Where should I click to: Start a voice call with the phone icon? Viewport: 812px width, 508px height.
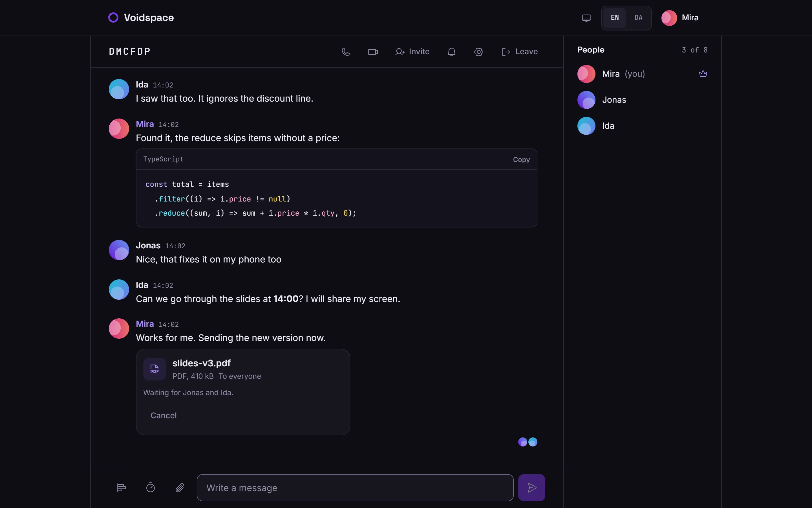click(x=346, y=52)
